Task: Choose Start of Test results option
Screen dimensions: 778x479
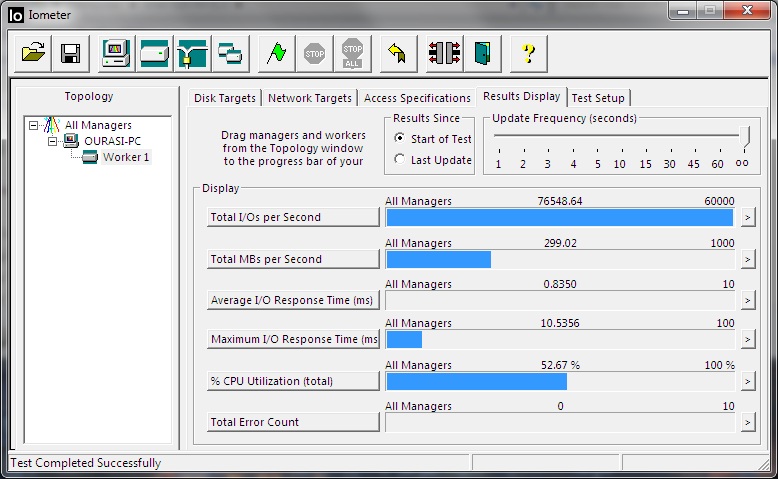Action: tap(399, 138)
